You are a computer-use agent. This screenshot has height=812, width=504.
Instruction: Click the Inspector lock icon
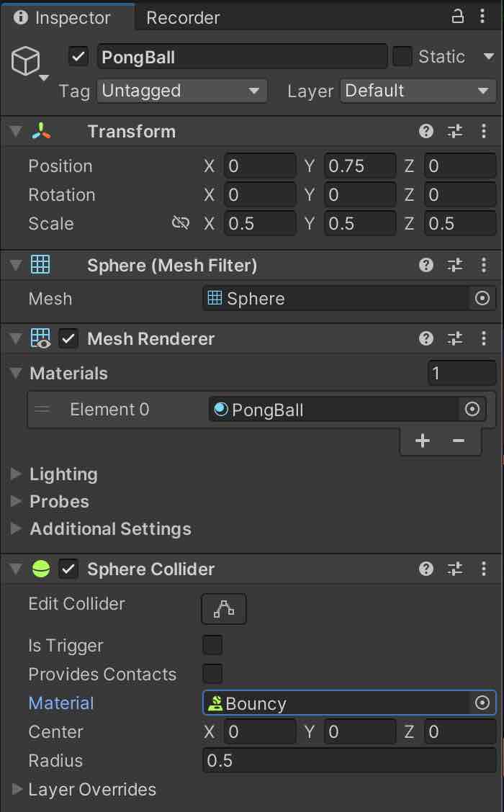(x=458, y=17)
